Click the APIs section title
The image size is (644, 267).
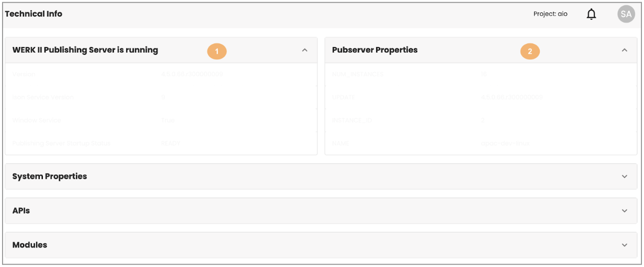[21, 211]
